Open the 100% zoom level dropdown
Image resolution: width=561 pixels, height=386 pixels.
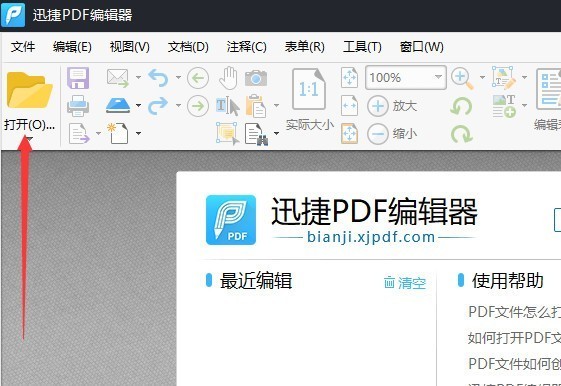[438, 77]
